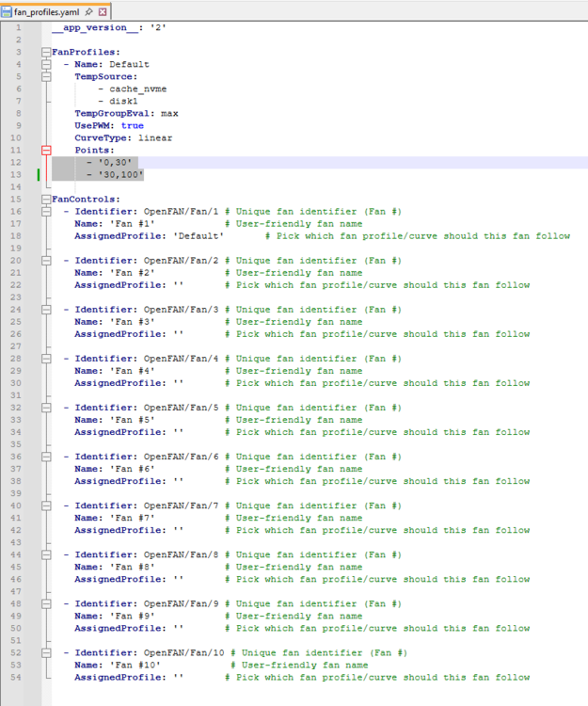This screenshot has height=706, width=588.
Task: Fold the OpenFAN/Fan/10 block
Action: point(46,653)
